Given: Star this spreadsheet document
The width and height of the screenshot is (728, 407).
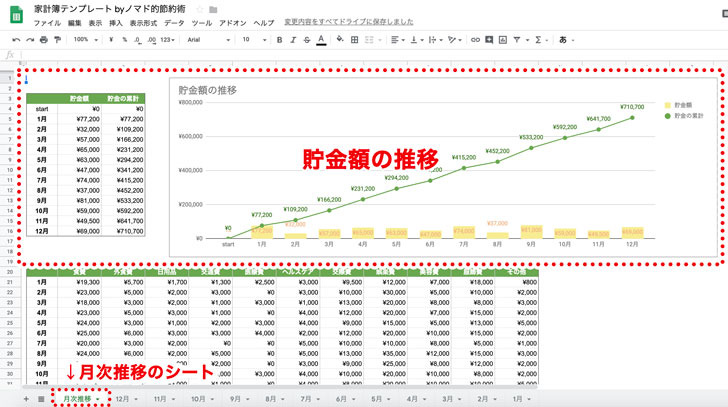Looking at the screenshot, I should tap(199, 8).
